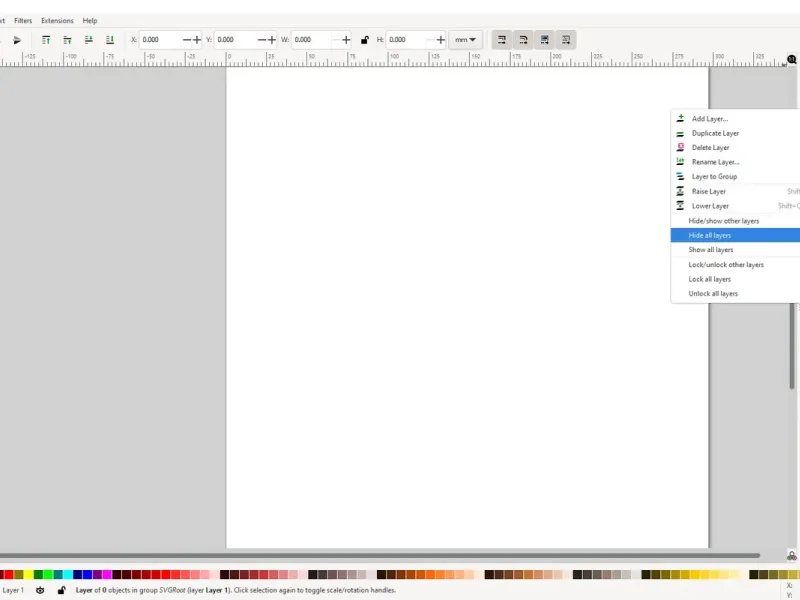
Task: Open the Help menu
Action: (x=90, y=21)
